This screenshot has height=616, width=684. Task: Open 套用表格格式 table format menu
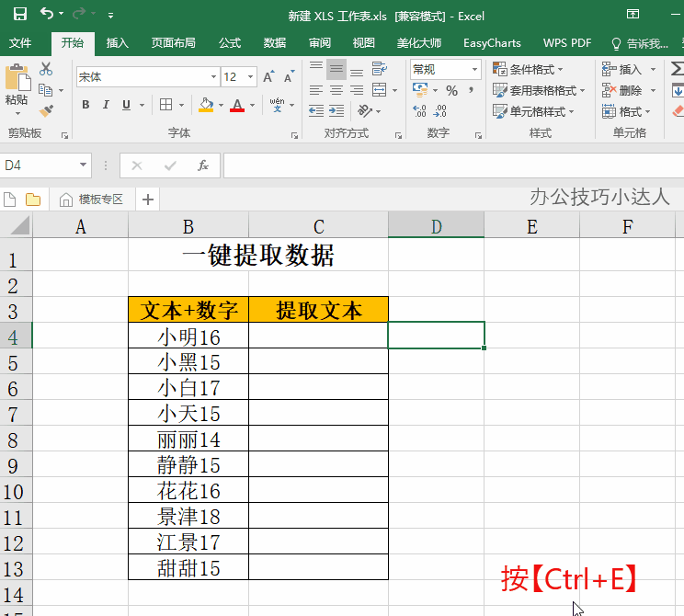pos(539,90)
